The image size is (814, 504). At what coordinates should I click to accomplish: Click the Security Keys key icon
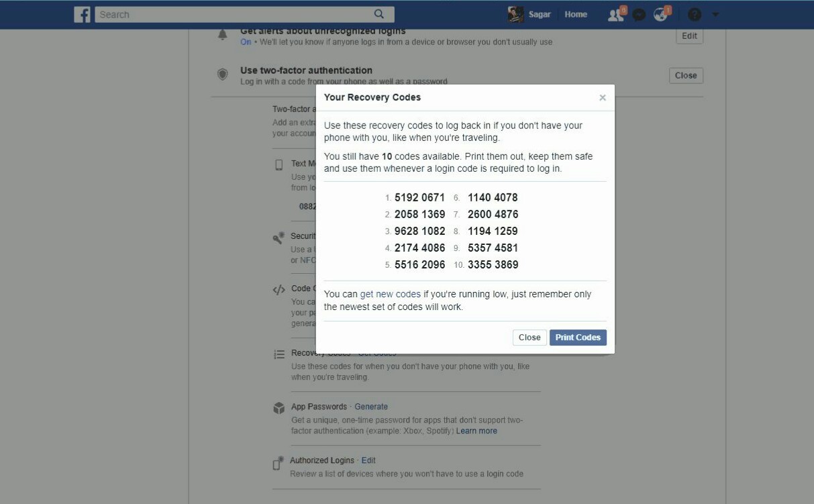pos(278,238)
